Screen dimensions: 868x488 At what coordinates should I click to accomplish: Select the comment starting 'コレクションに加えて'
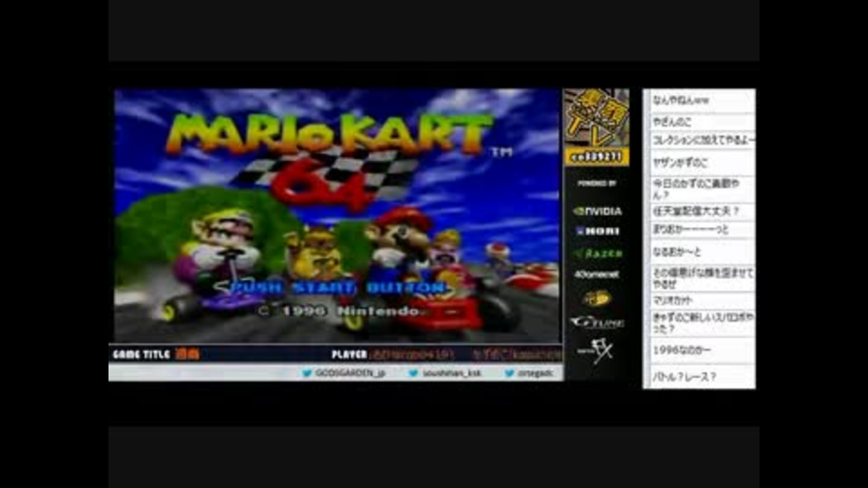coord(702,141)
